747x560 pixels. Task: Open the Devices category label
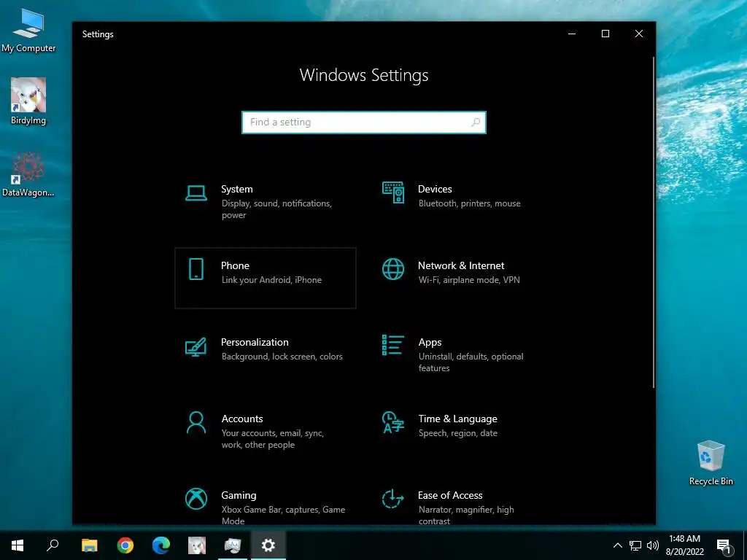pos(435,189)
